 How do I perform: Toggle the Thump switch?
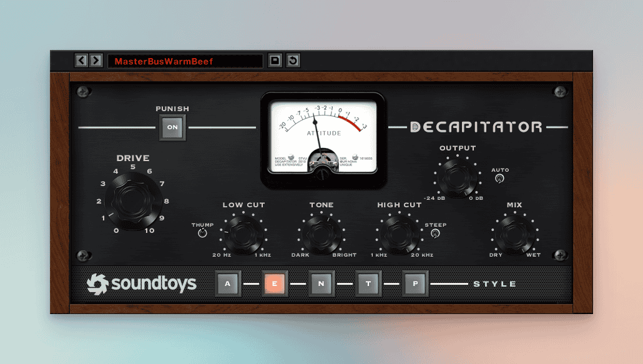[x=202, y=233]
